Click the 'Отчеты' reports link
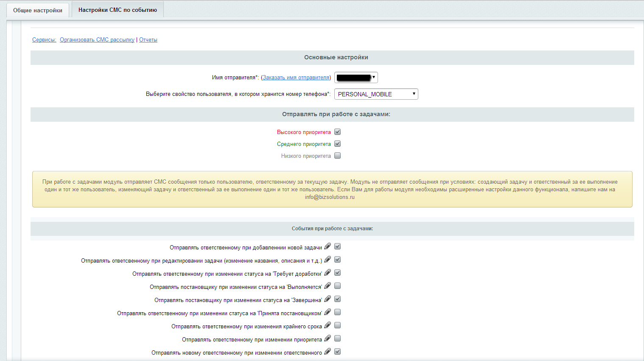 tap(148, 40)
